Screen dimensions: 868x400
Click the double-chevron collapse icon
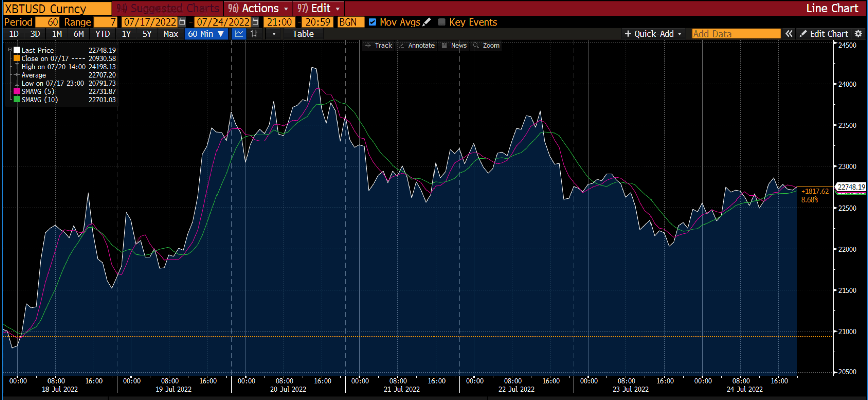[789, 34]
